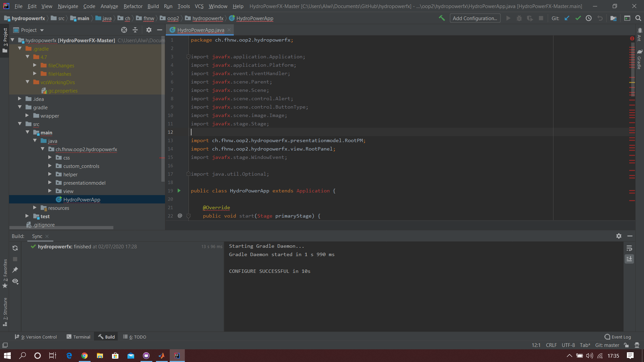
Task: Open Project Structure icon in toolbar
Action: (x=613, y=18)
